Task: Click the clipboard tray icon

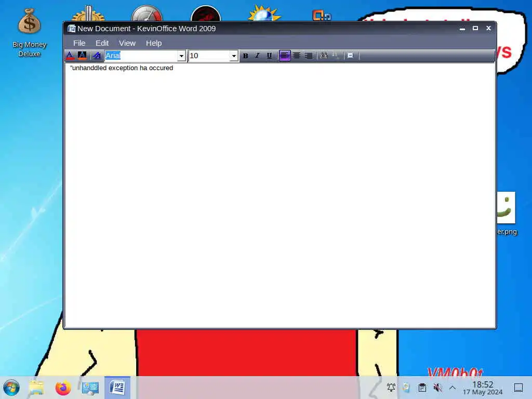Action: coord(422,387)
